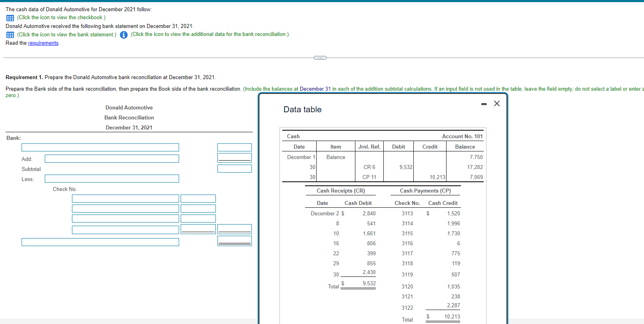The image size is (644, 324).
Task: Click the fourth Check No. entry field
Action: (x=126, y=230)
